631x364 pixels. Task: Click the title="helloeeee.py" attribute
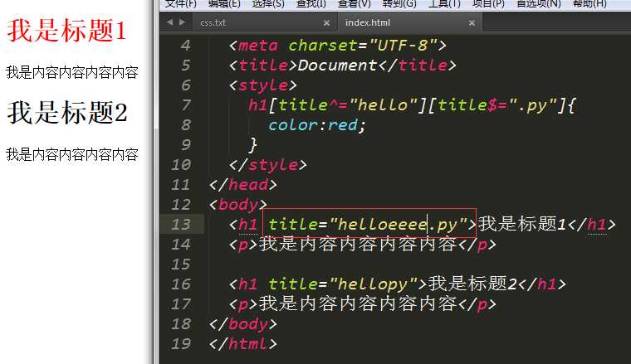point(368,224)
